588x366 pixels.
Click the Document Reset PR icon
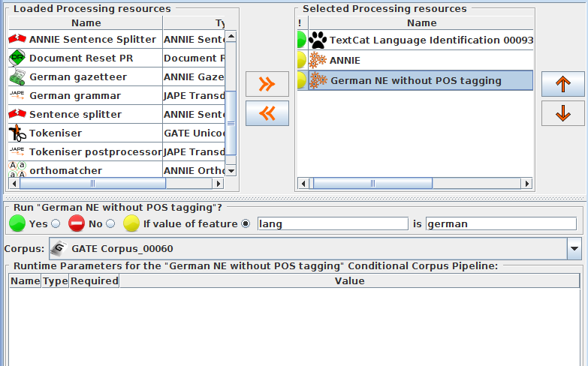(x=17, y=58)
